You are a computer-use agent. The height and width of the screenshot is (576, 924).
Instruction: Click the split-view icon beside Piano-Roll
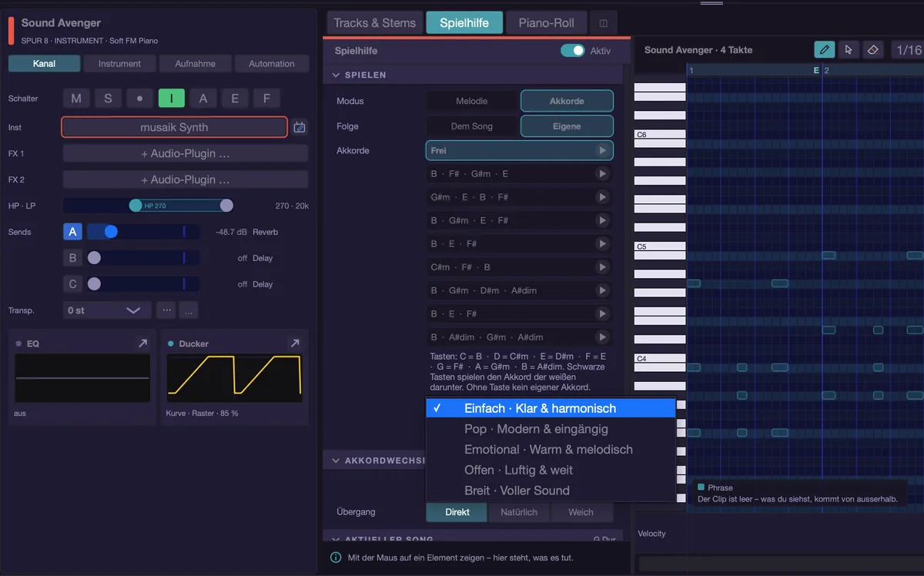(603, 23)
